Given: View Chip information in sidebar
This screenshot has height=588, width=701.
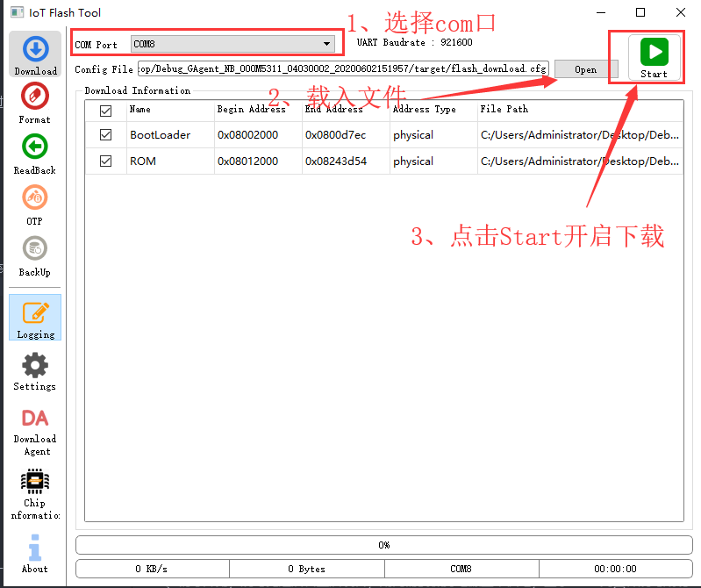Looking at the screenshot, I should (x=35, y=493).
